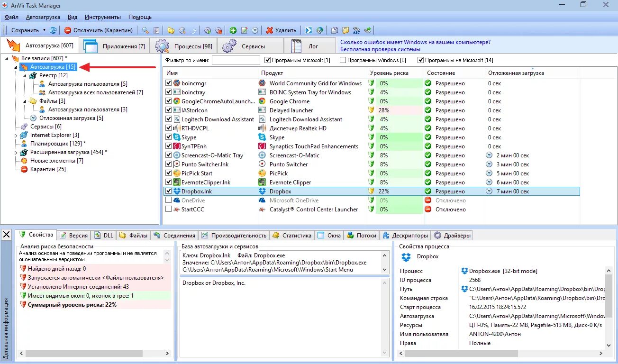
Task: Expand the Internet Explorer [3] node
Action: [x=16, y=136]
